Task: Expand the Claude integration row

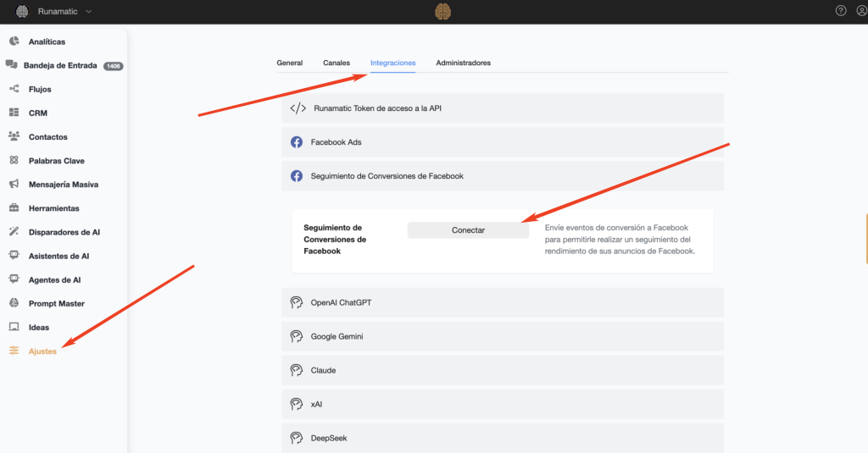Action: coord(503,370)
